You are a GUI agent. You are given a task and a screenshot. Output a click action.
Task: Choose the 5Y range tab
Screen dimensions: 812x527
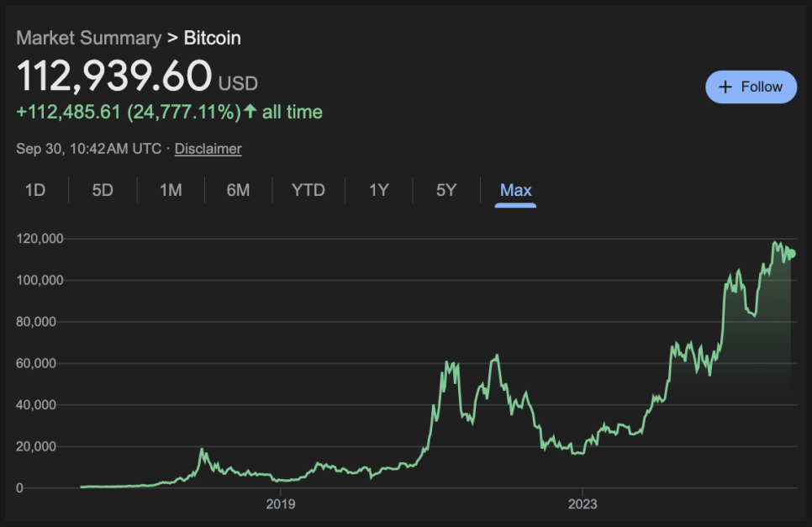pyautogui.click(x=446, y=190)
